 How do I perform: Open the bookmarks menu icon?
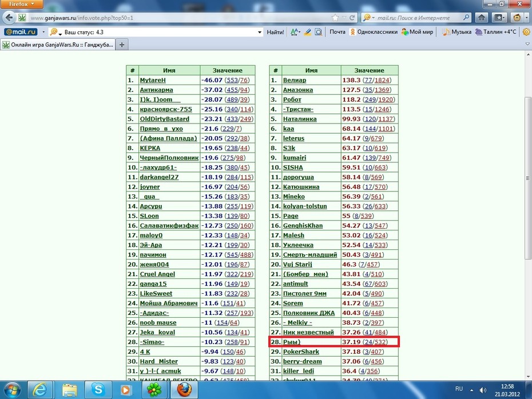499,18
